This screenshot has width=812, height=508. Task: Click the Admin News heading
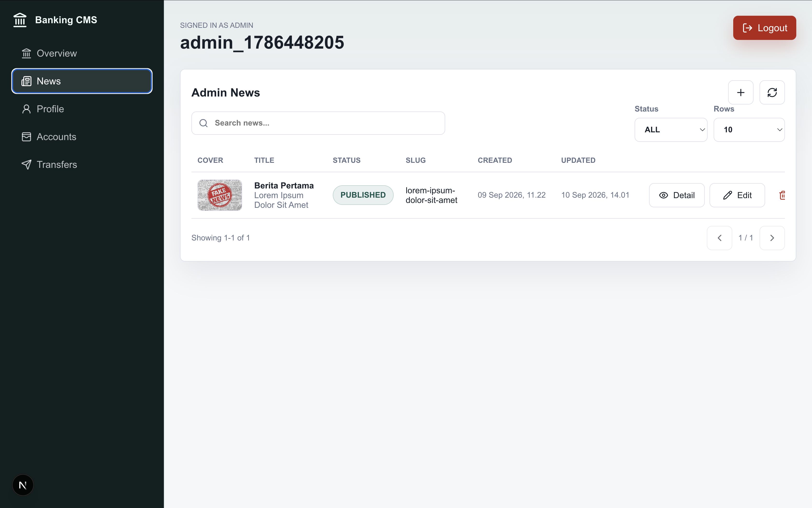point(225,92)
